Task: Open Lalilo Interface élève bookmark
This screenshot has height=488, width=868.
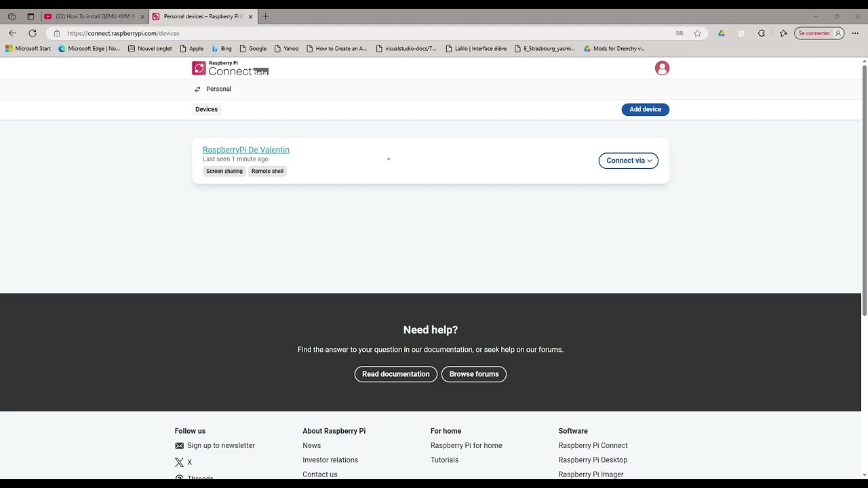Action: coord(476,49)
